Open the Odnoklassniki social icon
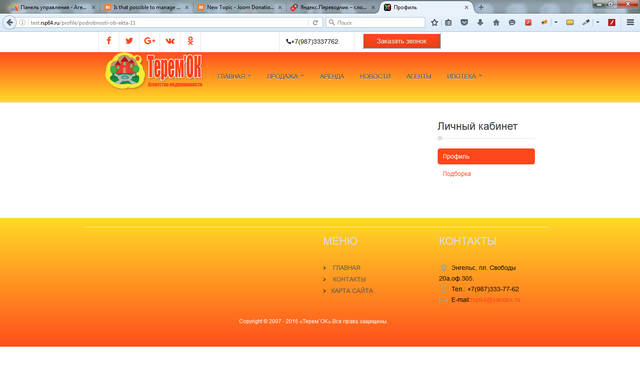Image resolution: width=640 pixels, height=382 pixels. (x=190, y=41)
